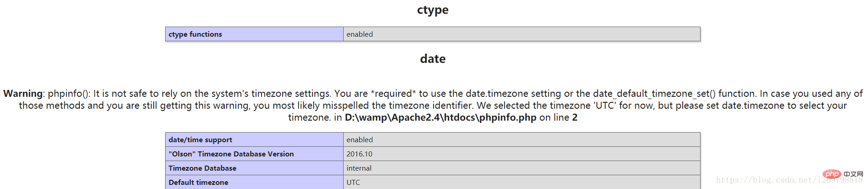The image size is (868, 189).
Task: Click the bold Warning word
Action: click(23, 94)
